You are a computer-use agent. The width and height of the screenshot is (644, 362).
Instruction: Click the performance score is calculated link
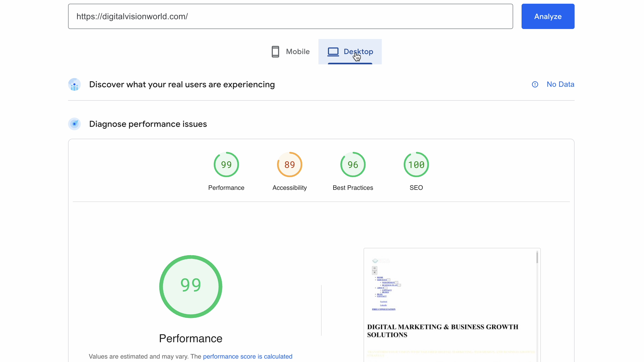point(248,356)
